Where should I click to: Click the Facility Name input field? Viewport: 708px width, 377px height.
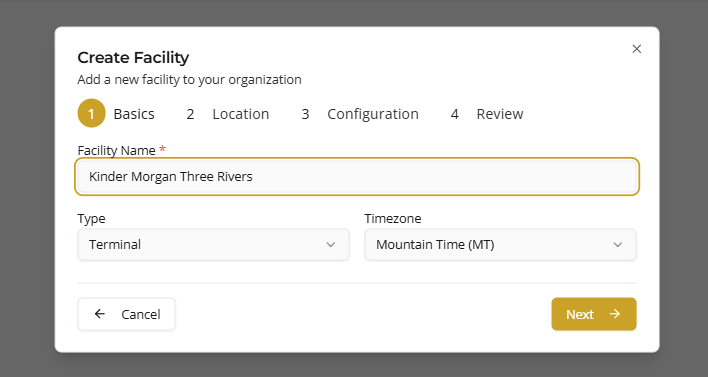click(357, 177)
